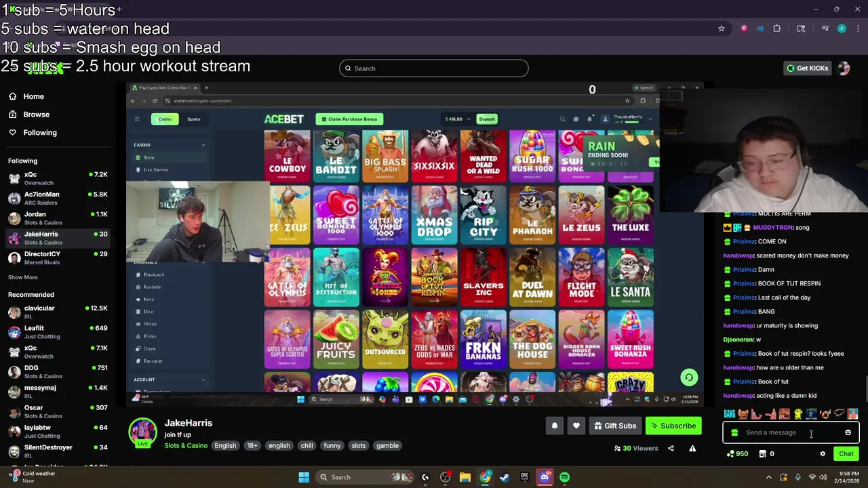Show hidden system tray icons chevron
Screen dimensions: 868x488
click(768, 477)
